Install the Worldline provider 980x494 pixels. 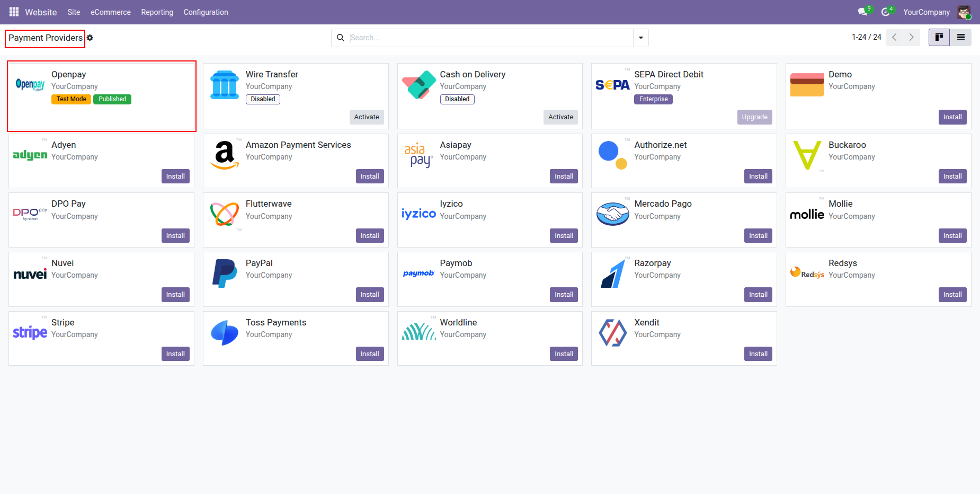[564, 354]
